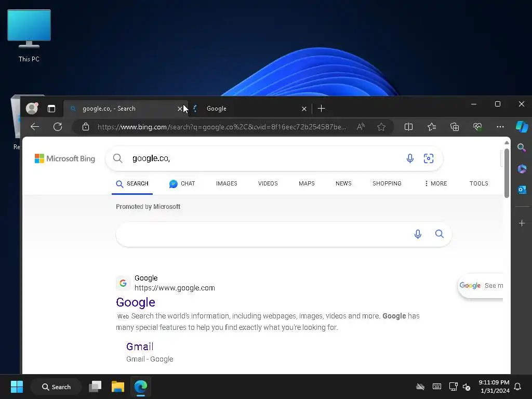Open Edge Settings and more menu
Image resolution: width=532 pixels, height=399 pixels.
(x=500, y=127)
